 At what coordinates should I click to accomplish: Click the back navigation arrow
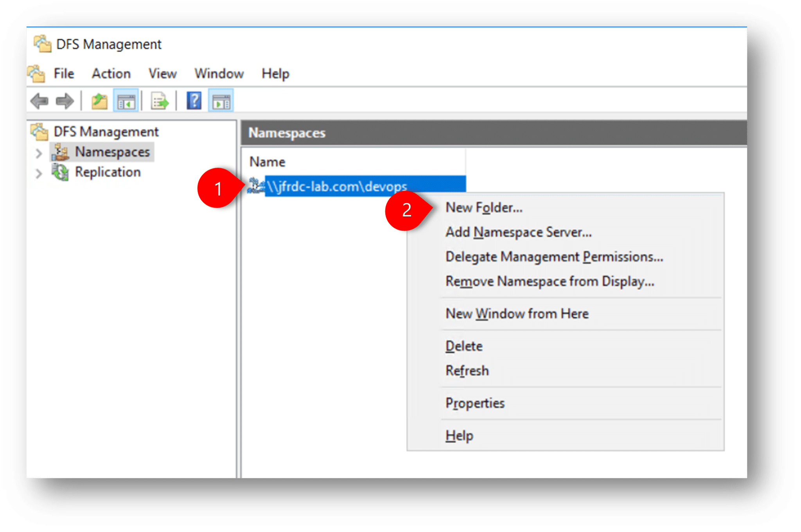(39, 101)
